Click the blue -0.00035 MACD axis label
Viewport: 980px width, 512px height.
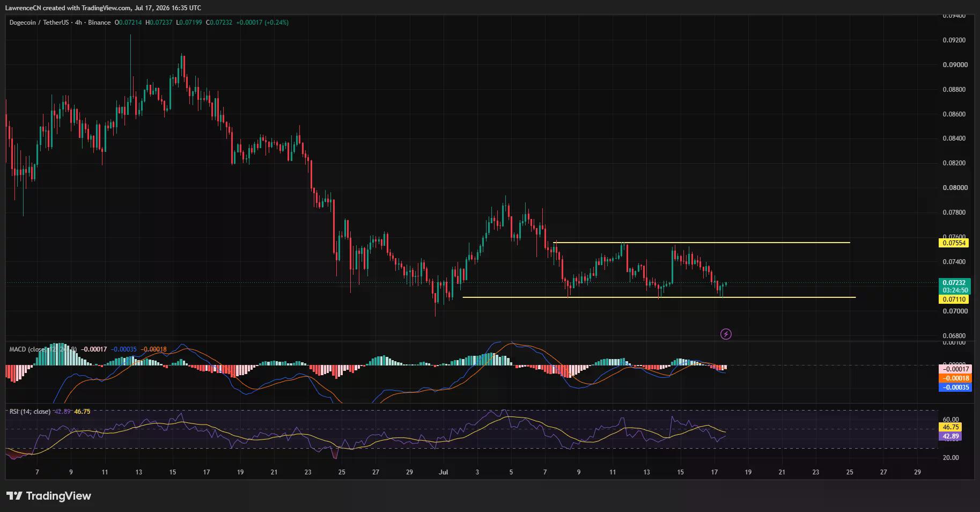click(955, 387)
